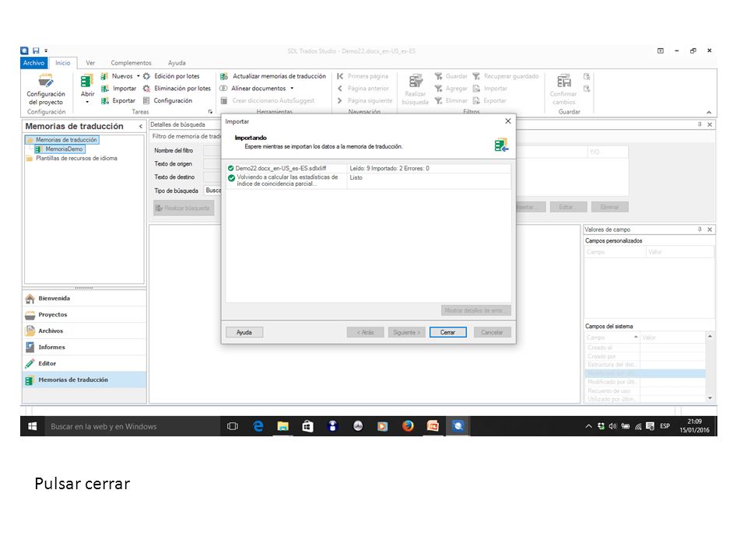Click the Abrir translation memory icon
The width and height of the screenshot is (747, 560).
click(87, 82)
